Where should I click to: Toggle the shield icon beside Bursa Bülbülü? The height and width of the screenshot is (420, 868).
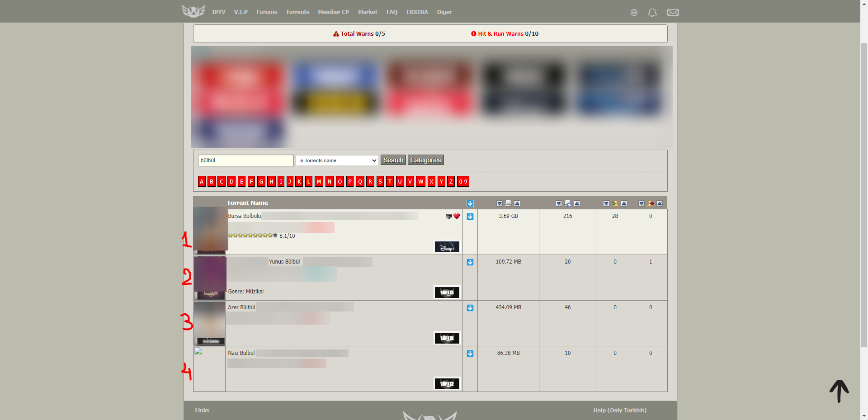448,217
